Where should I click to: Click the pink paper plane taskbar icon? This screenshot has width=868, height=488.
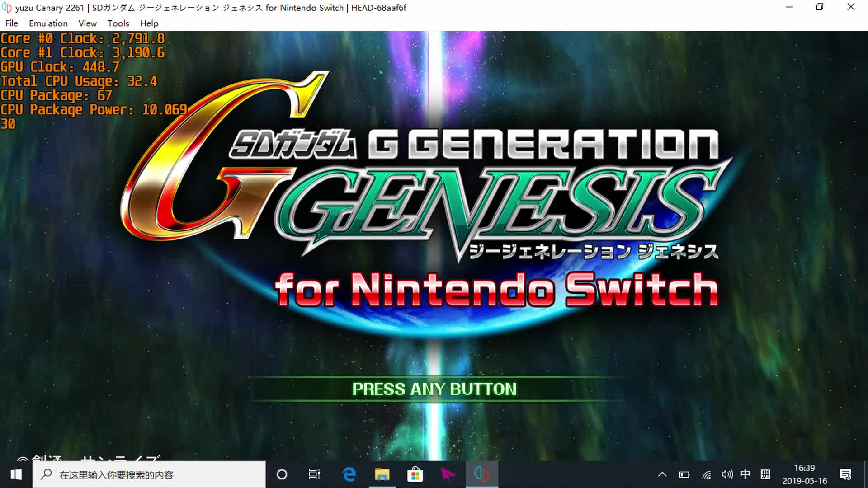point(448,474)
